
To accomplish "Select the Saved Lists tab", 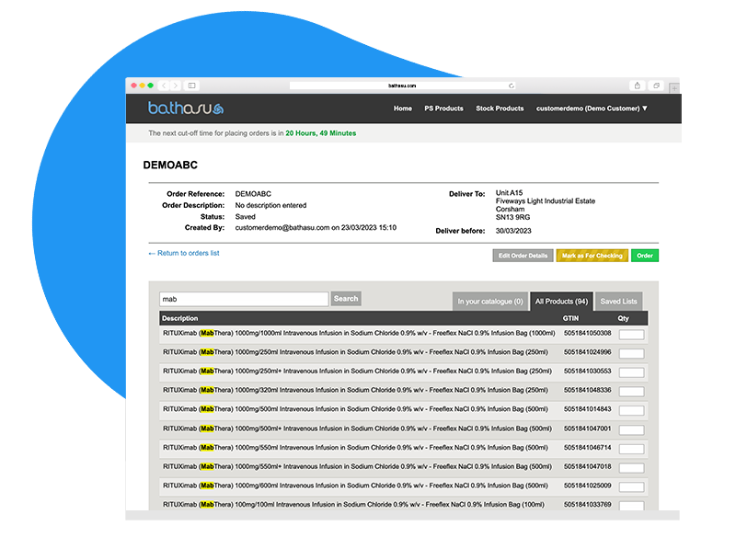I will (618, 301).
